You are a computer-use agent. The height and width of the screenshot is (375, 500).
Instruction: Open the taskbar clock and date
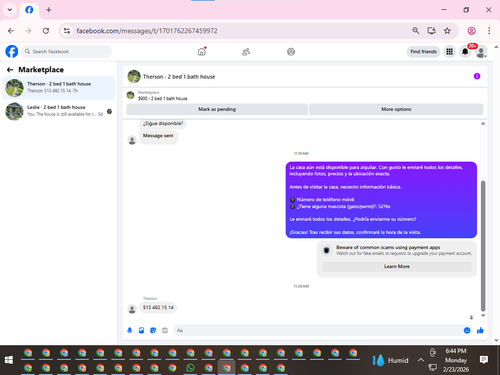pyautogui.click(x=456, y=360)
